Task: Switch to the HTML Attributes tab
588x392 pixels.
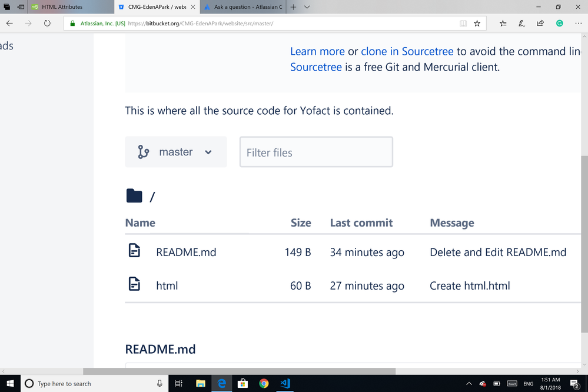Action: click(x=62, y=7)
